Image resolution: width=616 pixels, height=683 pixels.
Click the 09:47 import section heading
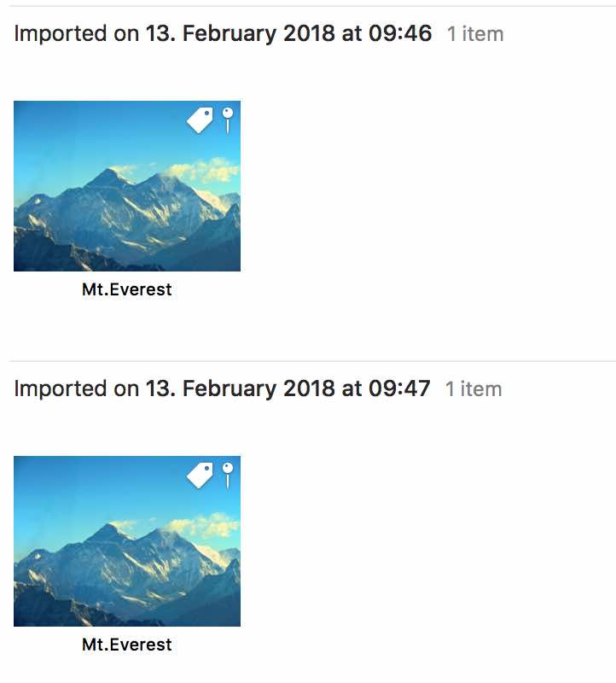(222, 388)
